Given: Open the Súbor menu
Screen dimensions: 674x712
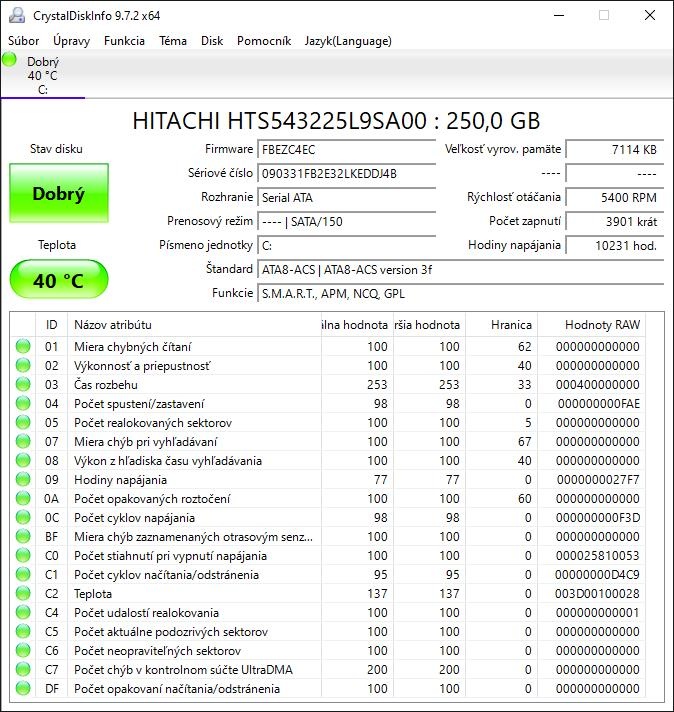Looking at the screenshot, I should (23, 41).
